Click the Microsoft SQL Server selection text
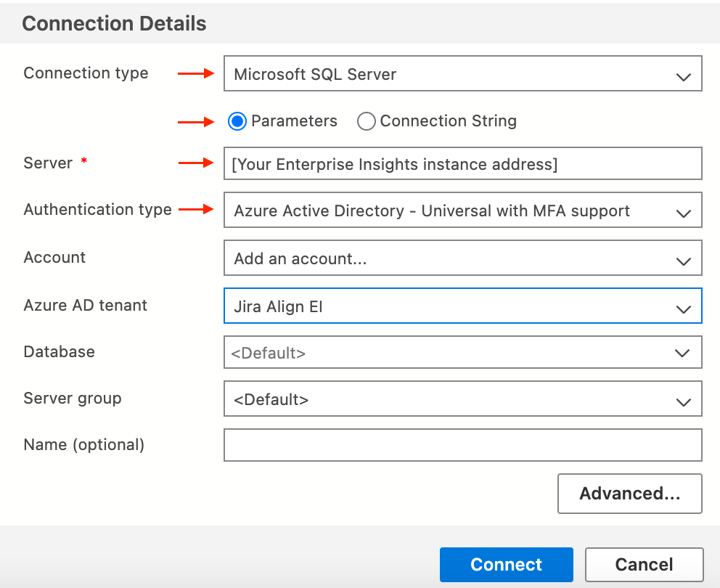Image resolution: width=720 pixels, height=588 pixels. [315, 74]
